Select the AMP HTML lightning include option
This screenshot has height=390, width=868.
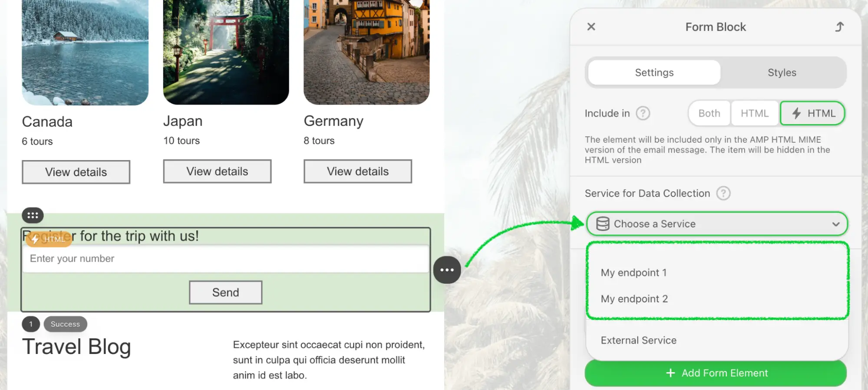click(x=812, y=113)
